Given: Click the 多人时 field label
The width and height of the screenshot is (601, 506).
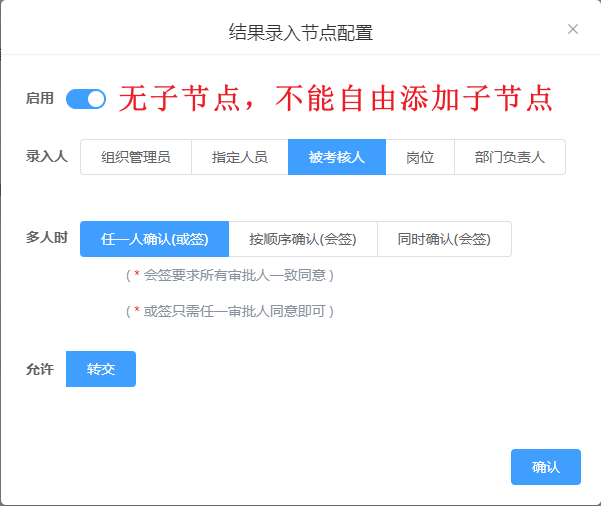Looking at the screenshot, I should pyautogui.click(x=47, y=238).
